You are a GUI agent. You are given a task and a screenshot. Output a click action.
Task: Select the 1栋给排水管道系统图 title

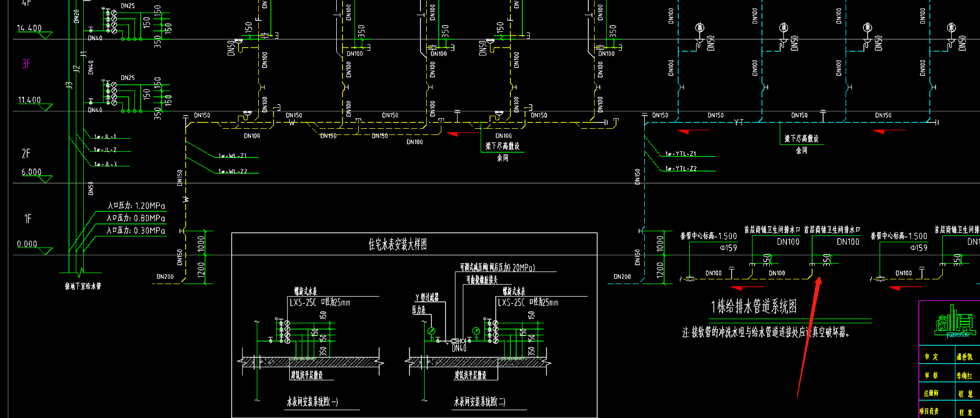754,307
